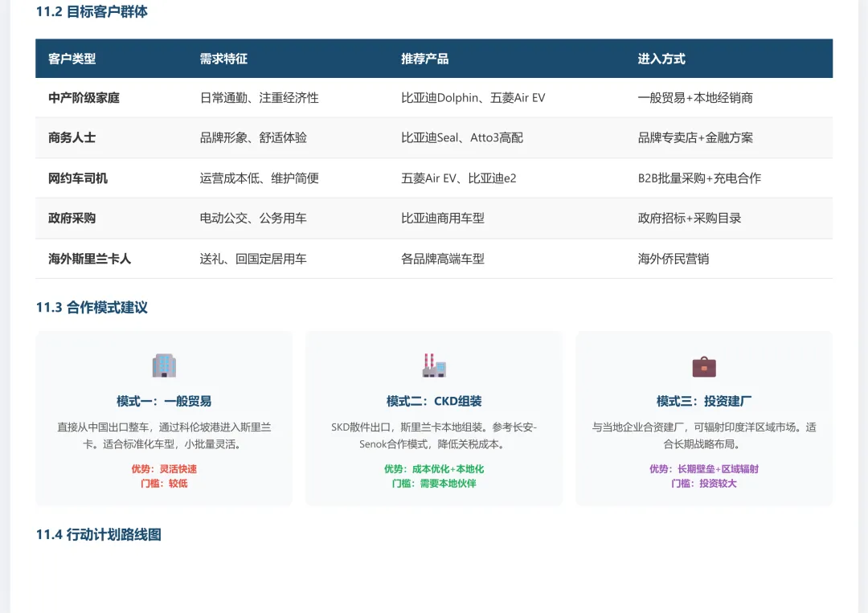This screenshot has height=613, width=868.
Task: Click the cell 品牌专卖店+金融方案
Action: 695,137
